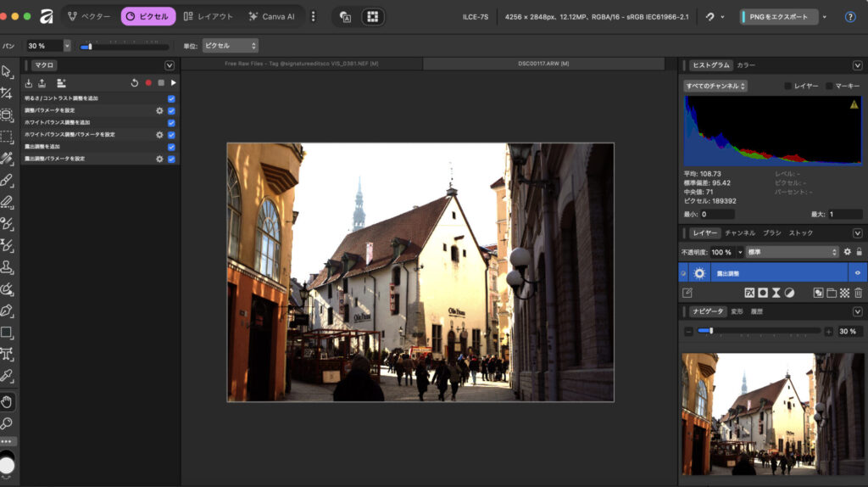
Task: Click the lock icon in Layers panel
Action: tap(859, 252)
